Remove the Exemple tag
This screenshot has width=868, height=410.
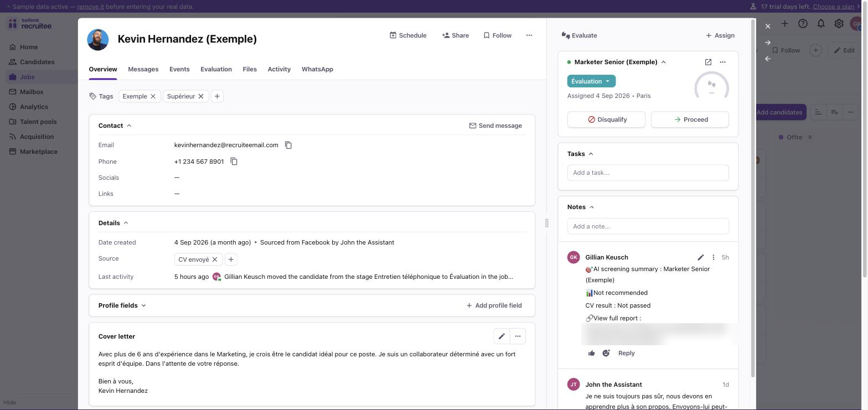[x=153, y=96]
